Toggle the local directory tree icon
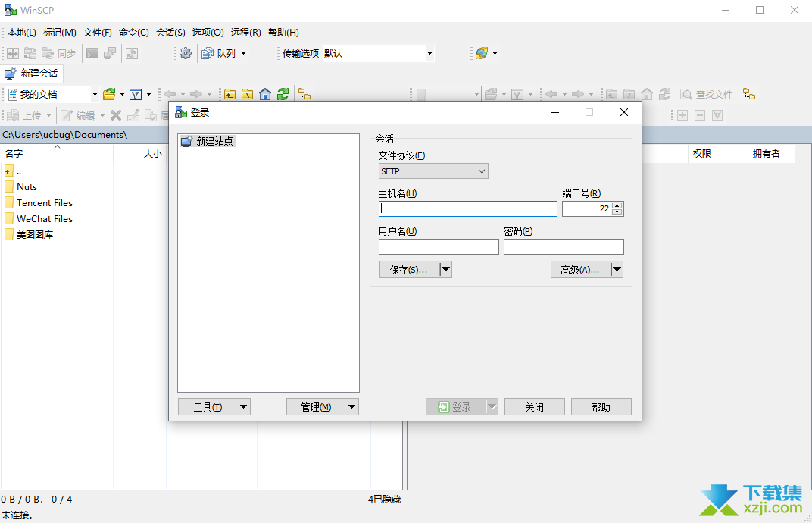 click(304, 94)
